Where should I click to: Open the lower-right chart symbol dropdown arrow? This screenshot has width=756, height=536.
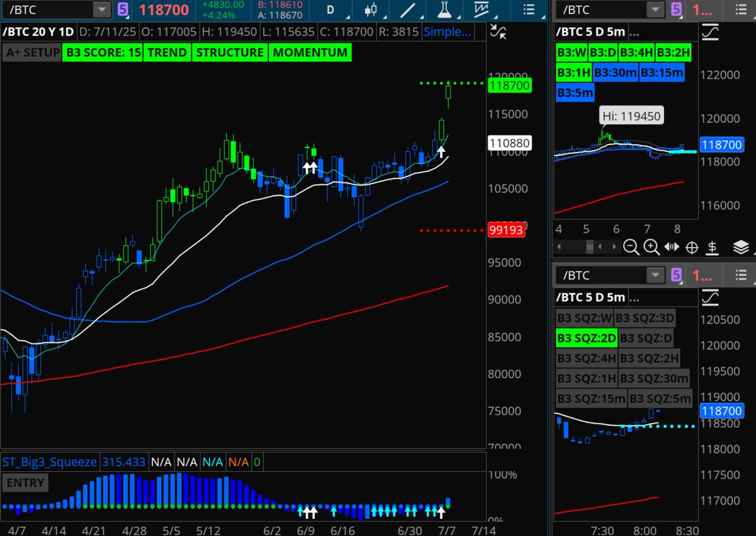click(656, 275)
